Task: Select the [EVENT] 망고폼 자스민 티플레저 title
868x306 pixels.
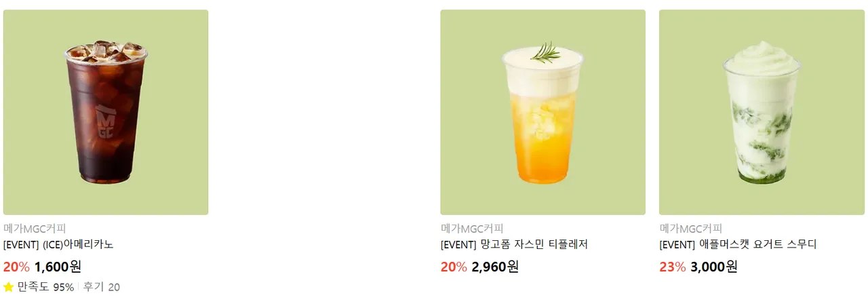Action: 513,244
